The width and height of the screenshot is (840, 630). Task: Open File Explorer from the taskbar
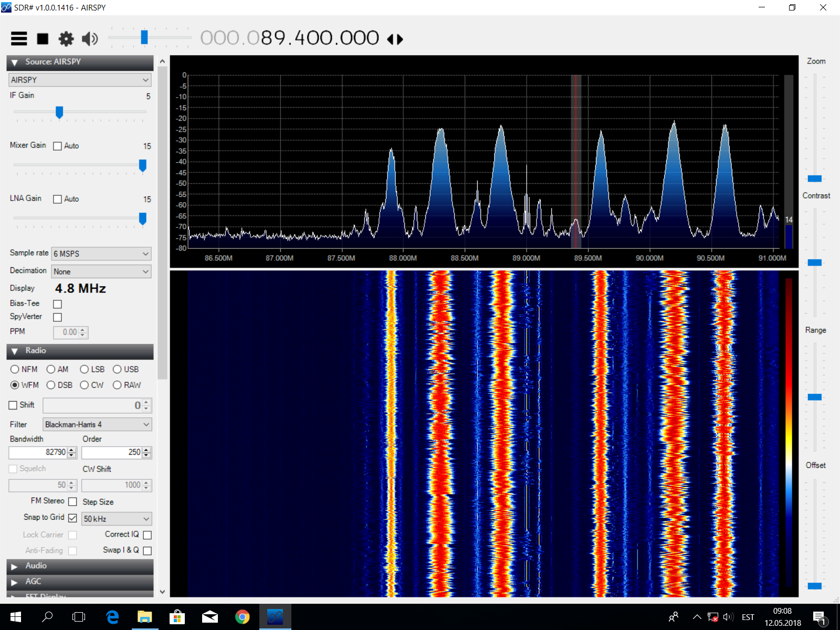tap(145, 617)
